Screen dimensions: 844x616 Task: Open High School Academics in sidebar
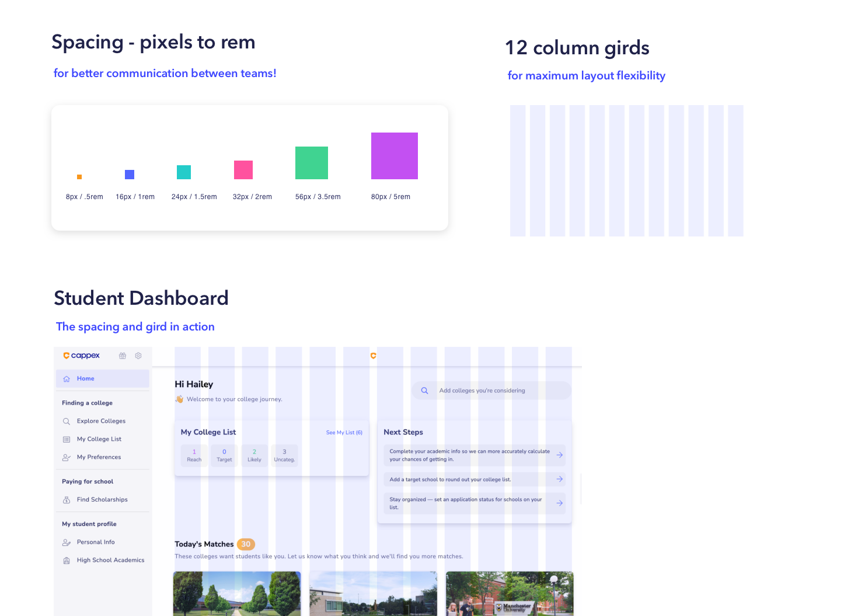(110, 561)
